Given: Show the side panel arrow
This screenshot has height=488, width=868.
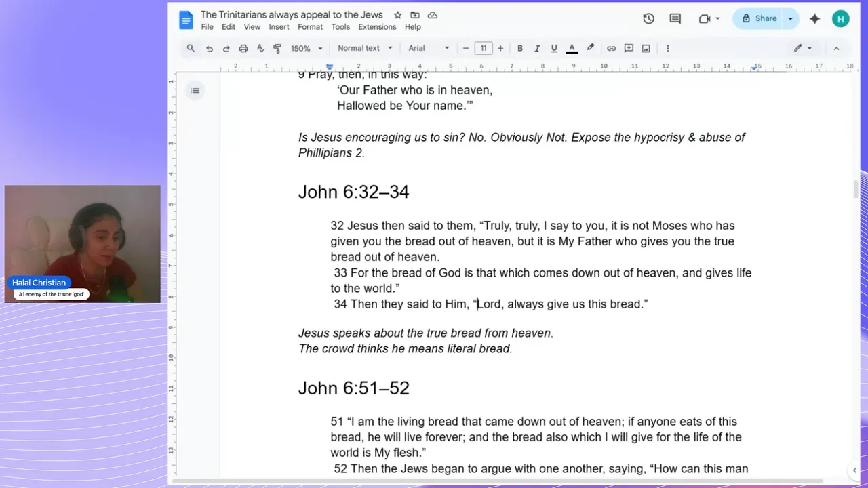Looking at the screenshot, I should [x=854, y=470].
